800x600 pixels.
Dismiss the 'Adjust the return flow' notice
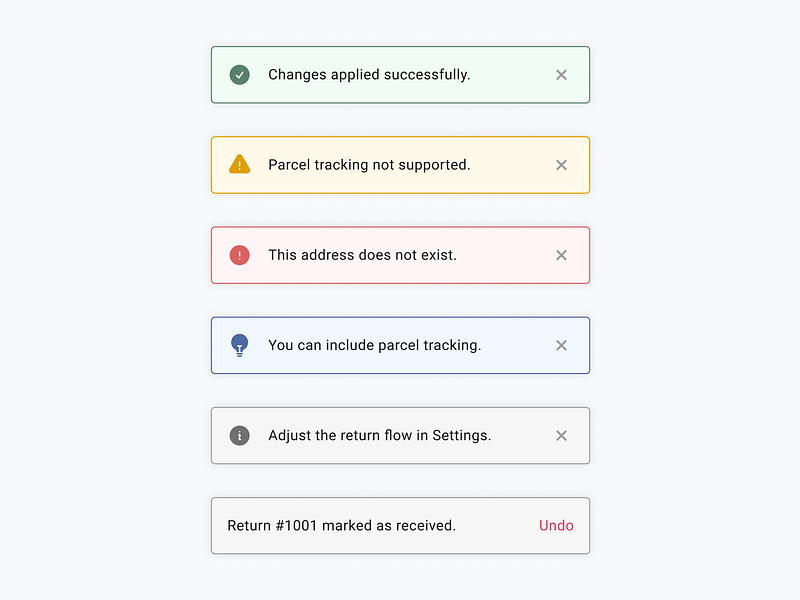(x=561, y=435)
